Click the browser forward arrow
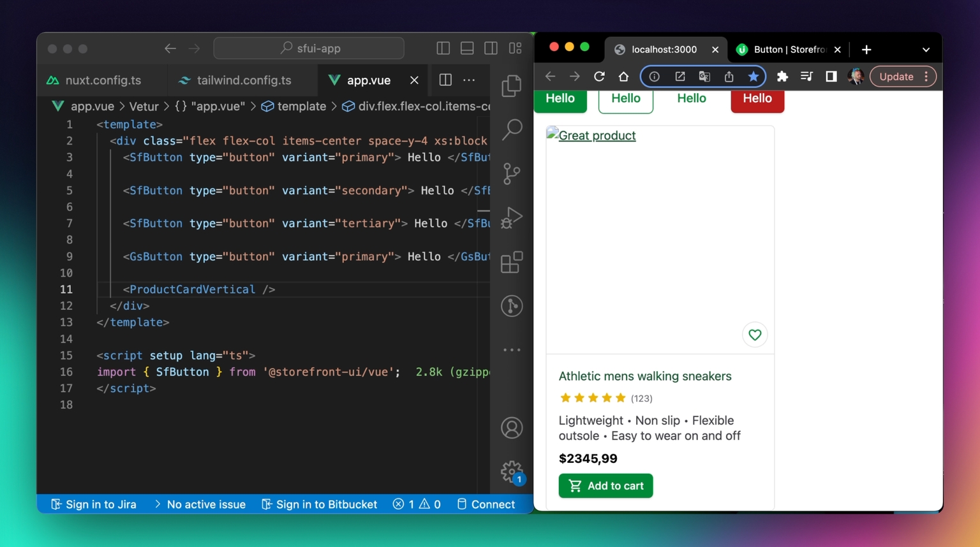 coord(574,77)
